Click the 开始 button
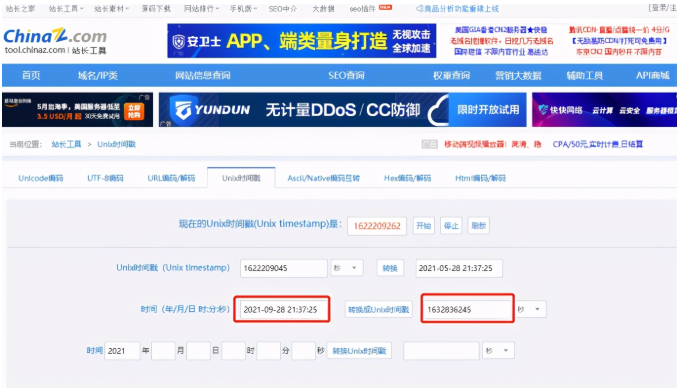 [424, 226]
